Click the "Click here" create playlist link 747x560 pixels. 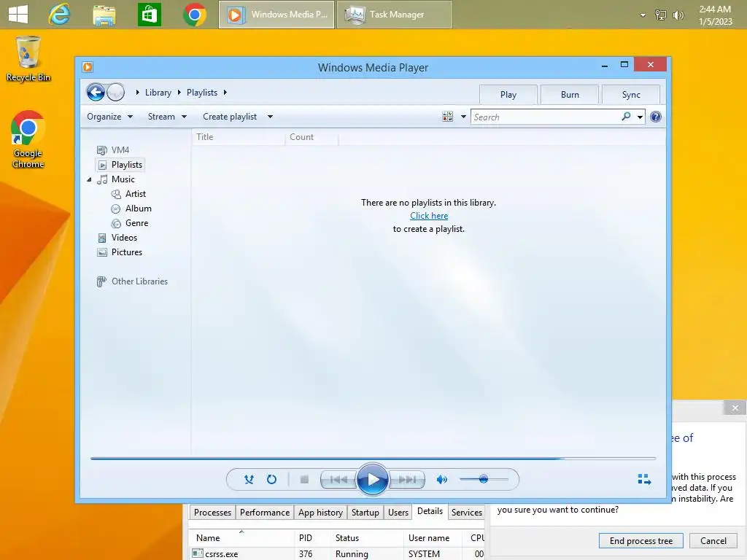point(429,216)
